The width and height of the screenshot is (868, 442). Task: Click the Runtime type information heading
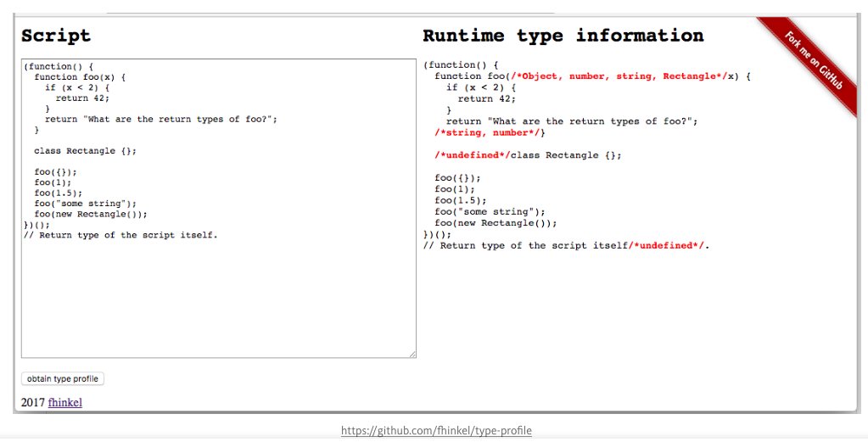(x=563, y=36)
